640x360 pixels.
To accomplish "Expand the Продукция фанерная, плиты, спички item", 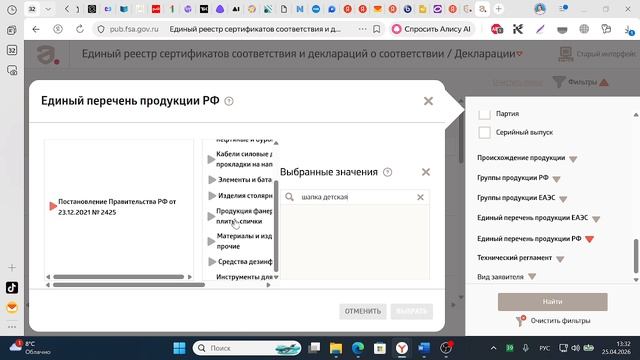I will [211, 216].
